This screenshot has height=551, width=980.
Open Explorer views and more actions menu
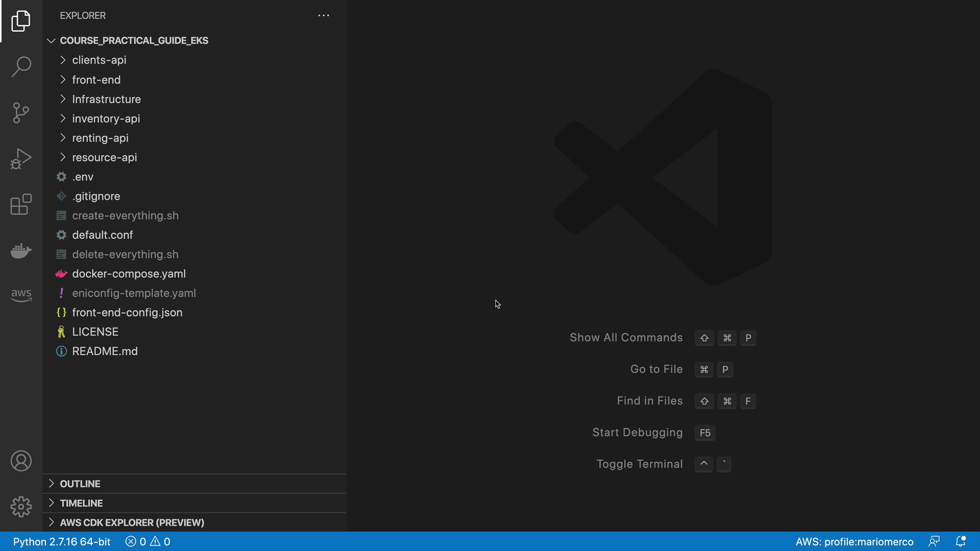[x=324, y=16]
